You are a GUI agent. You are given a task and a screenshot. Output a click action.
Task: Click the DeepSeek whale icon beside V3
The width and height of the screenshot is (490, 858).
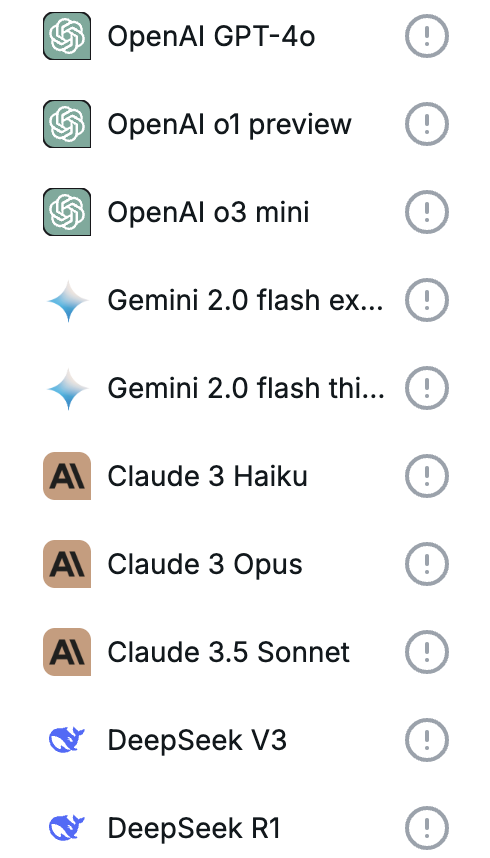point(67,740)
